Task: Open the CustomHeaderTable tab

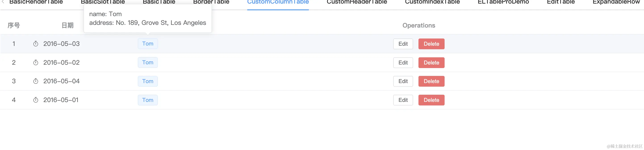Action: pyautogui.click(x=356, y=2)
